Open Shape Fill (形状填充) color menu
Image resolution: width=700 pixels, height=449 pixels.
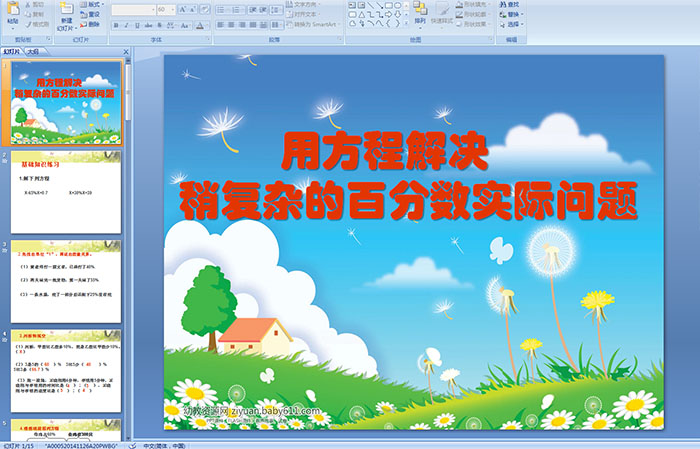473,4
